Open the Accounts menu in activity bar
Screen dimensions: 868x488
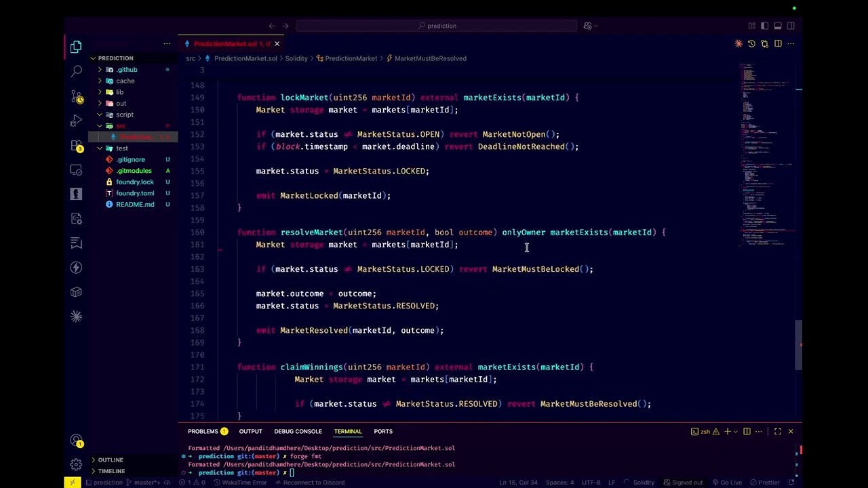76,441
